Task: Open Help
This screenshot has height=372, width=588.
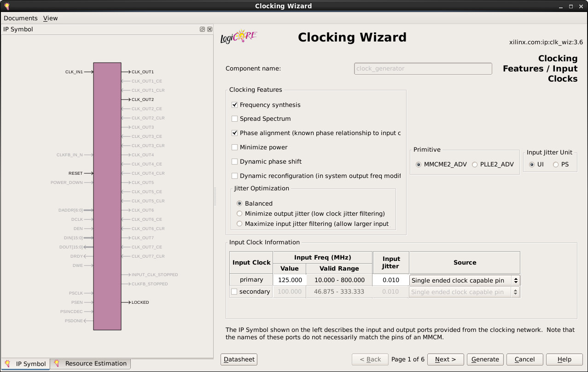Action: coord(564,360)
